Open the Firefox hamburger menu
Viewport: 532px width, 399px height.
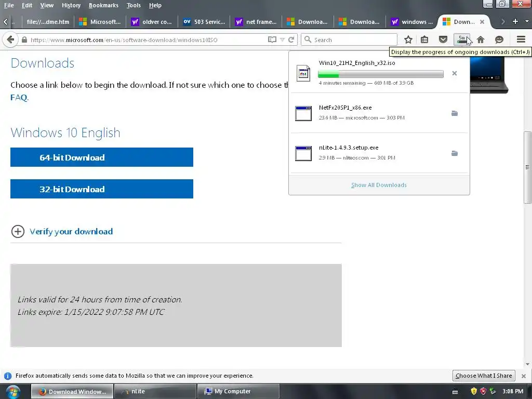point(521,39)
